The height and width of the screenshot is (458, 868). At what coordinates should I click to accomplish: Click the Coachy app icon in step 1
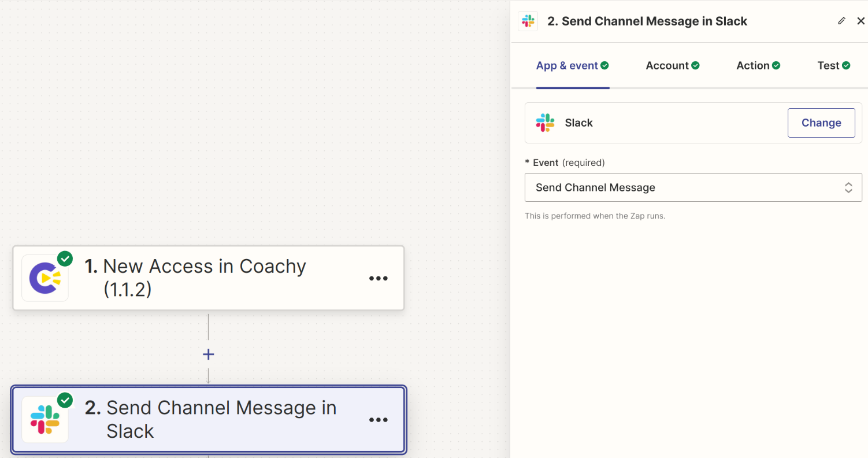point(45,278)
